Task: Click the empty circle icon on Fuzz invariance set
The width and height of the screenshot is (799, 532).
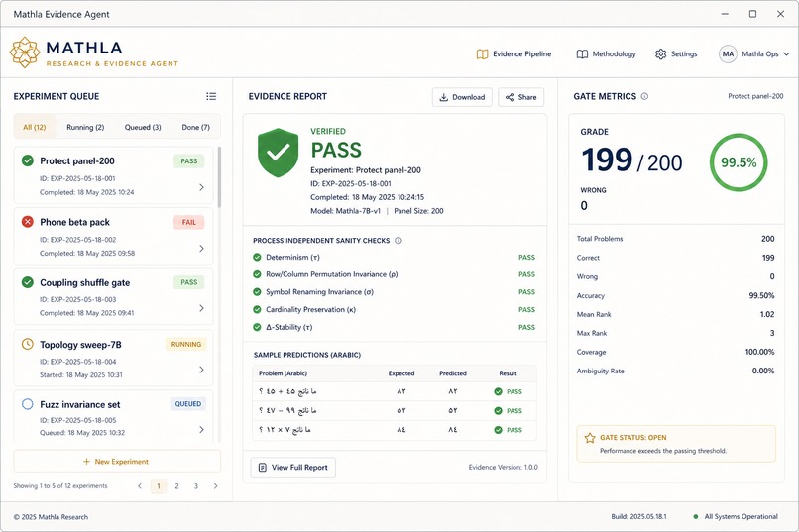Action: 28,404
